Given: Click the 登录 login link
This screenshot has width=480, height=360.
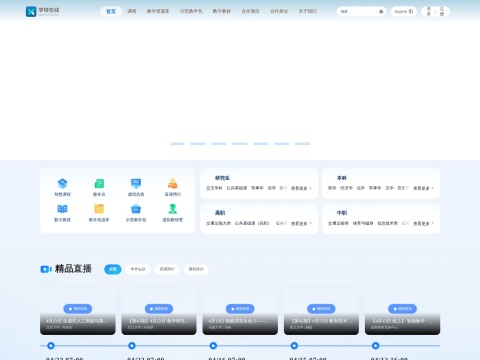Looking at the screenshot, I should point(429,11).
